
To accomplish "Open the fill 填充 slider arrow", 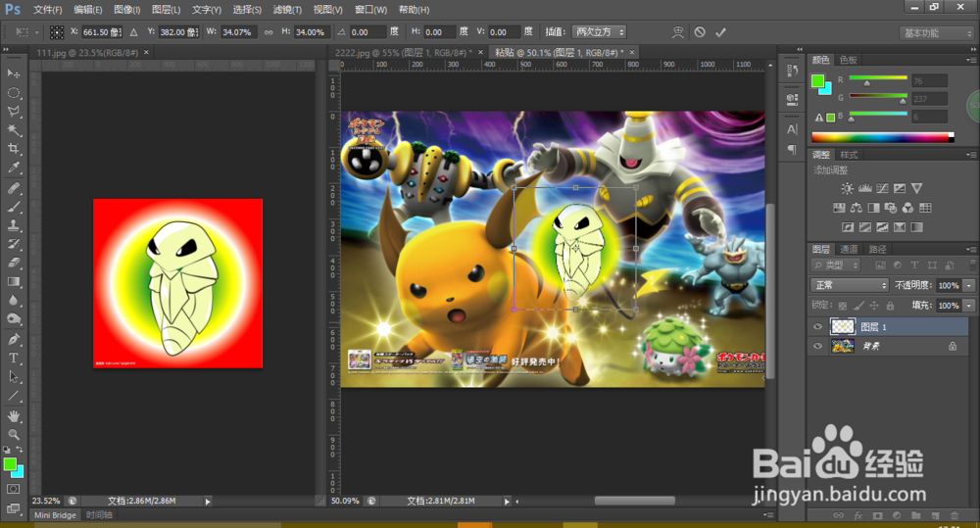I will point(969,306).
